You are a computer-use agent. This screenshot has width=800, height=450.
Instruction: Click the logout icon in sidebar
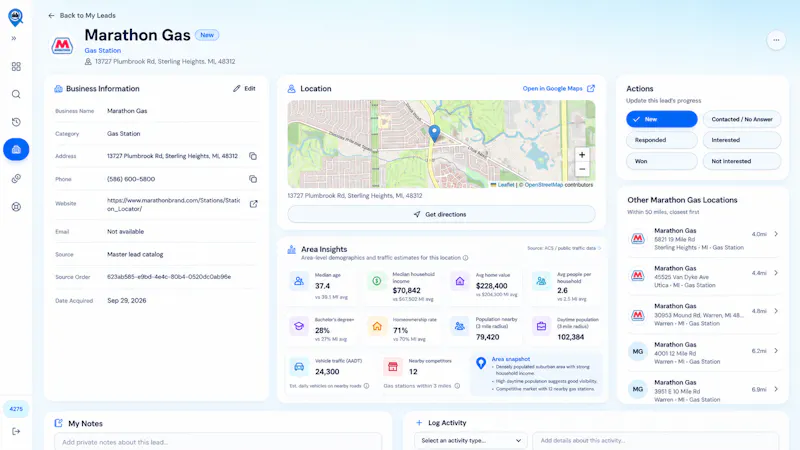coord(16,431)
